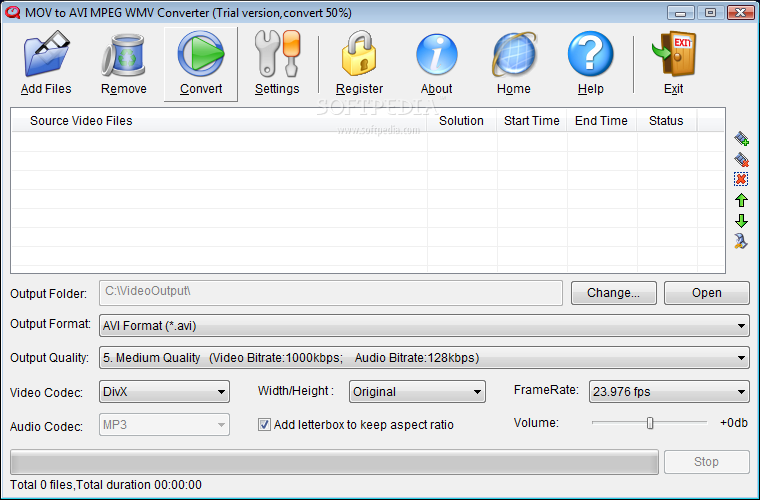Click the Source Video Files column header
The width and height of the screenshot is (760, 500).
click(219, 121)
